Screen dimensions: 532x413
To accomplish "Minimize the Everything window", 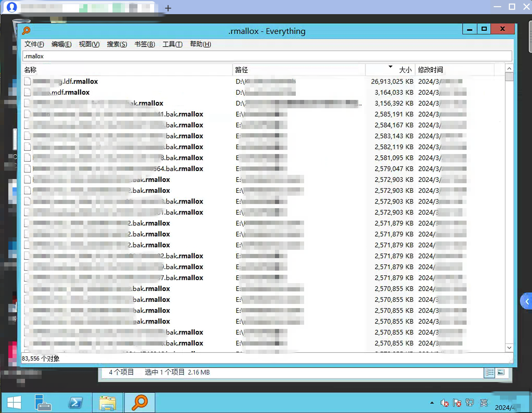I will [x=470, y=29].
